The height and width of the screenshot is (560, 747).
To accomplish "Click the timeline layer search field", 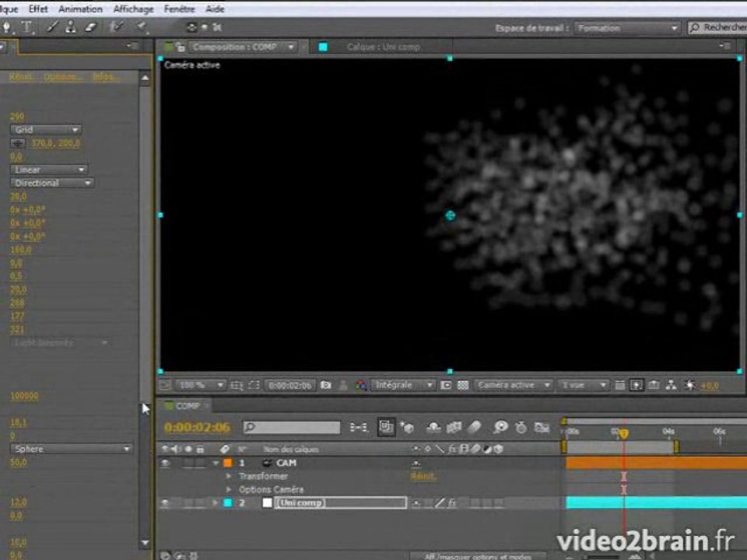I will [292, 427].
